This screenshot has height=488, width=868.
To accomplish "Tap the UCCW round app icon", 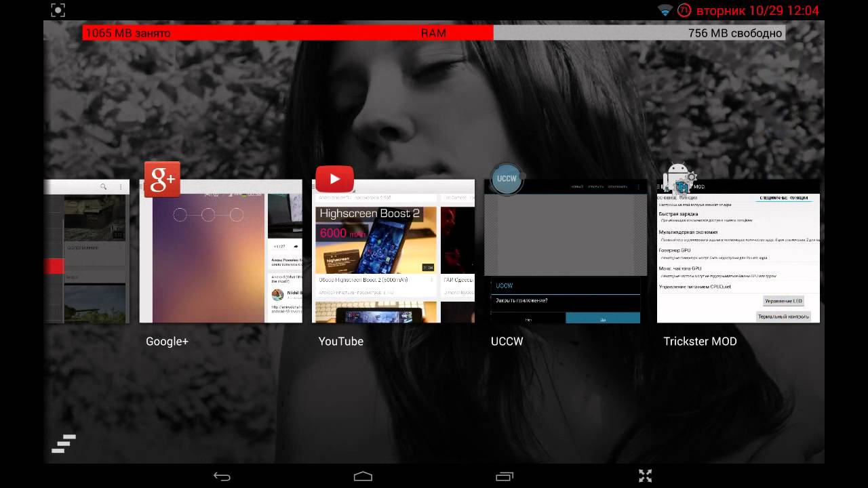I will pyautogui.click(x=507, y=179).
